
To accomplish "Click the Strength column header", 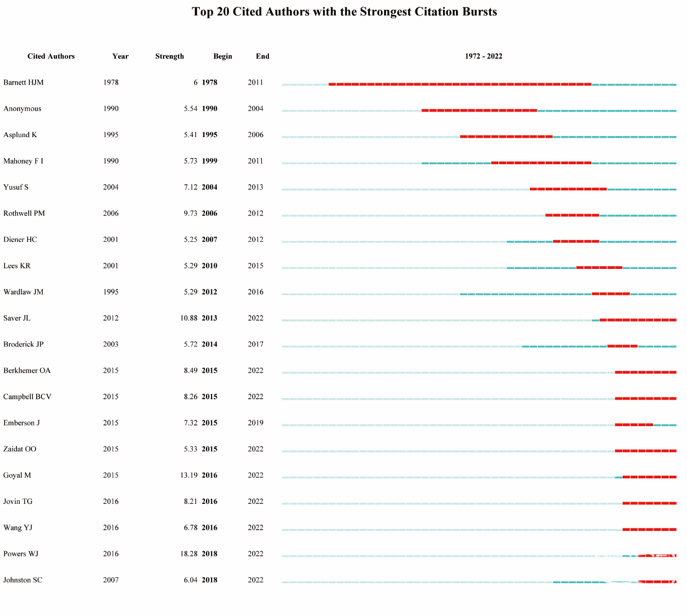I will 169,56.
